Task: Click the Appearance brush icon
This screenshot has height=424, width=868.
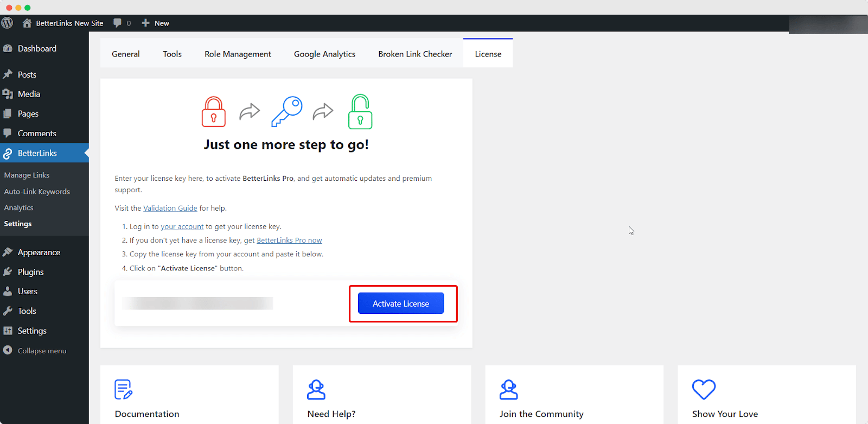Action: pos(8,252)
